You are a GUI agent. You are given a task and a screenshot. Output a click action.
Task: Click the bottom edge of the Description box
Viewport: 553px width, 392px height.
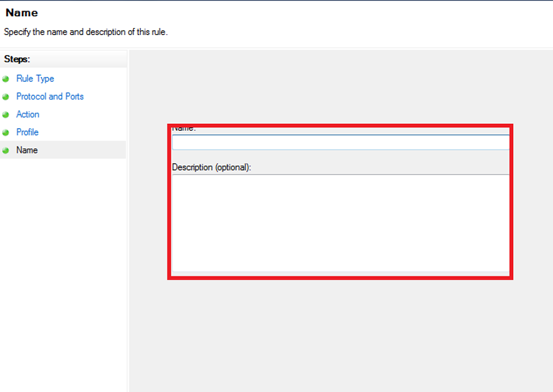(340, 272)
